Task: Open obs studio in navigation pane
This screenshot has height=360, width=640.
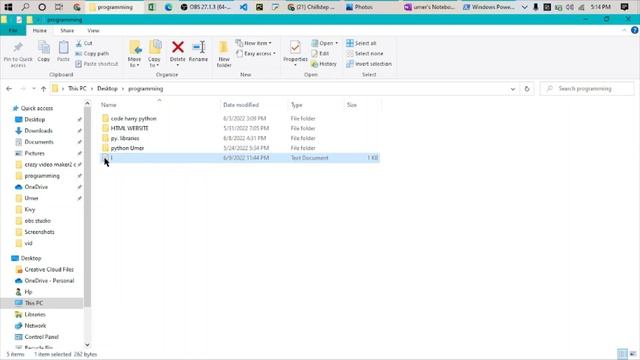Action: coord(38,221)
